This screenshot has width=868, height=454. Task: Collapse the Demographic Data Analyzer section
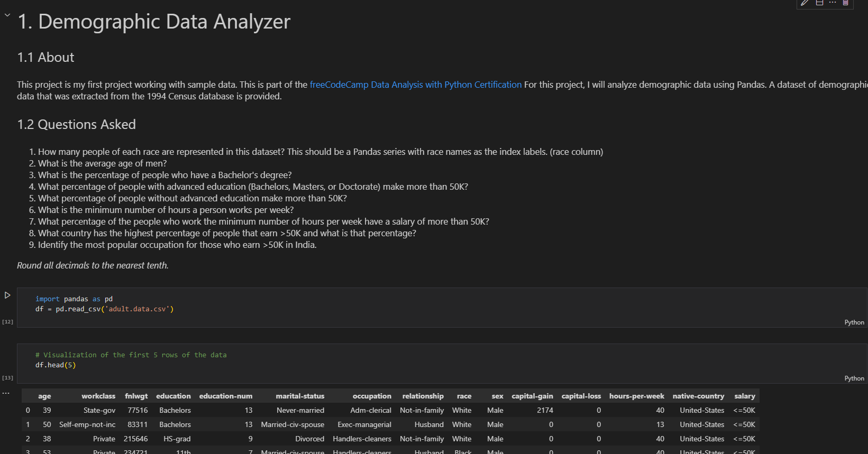click(x=7, y=15)
